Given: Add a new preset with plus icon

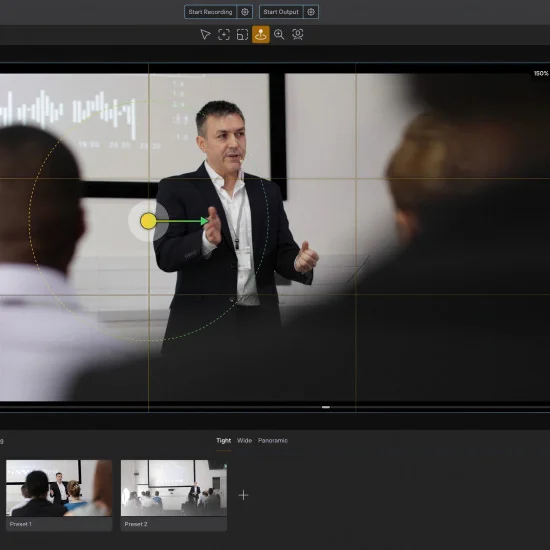Looking at the screenshot, I should [x=243, y=495].
